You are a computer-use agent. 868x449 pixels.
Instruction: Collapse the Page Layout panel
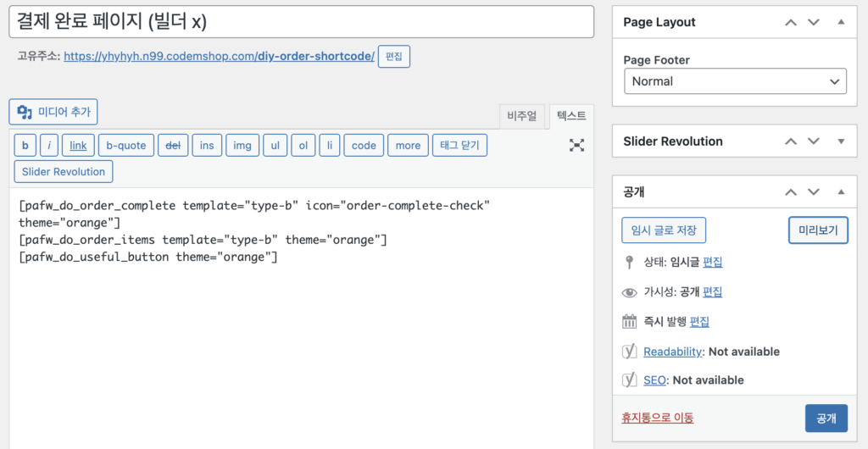click(841, 23)
